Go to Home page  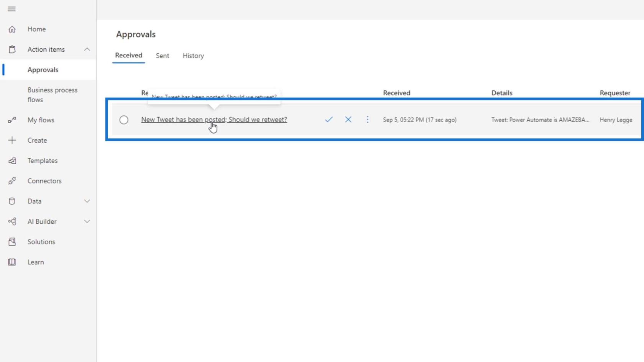tap(36, 29)
